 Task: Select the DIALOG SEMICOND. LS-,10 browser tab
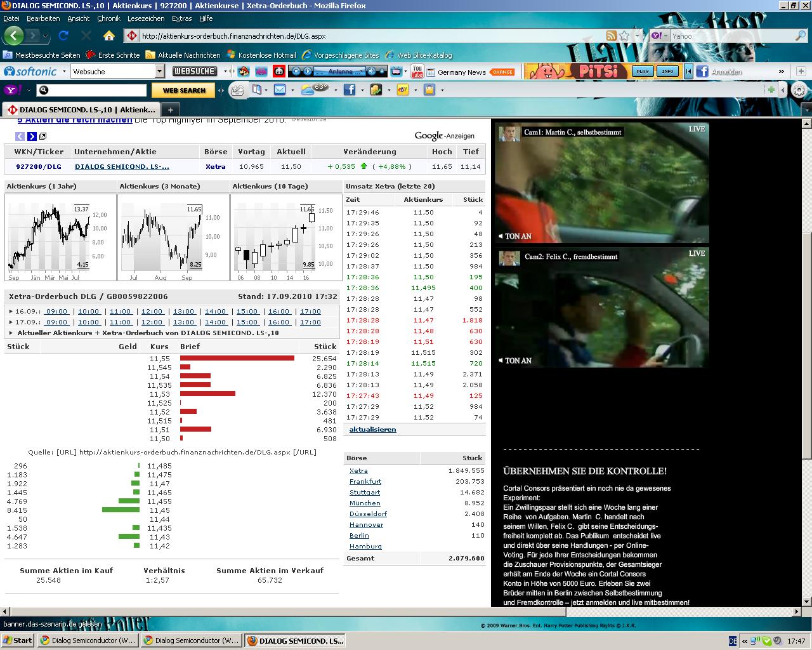point(82,110)
